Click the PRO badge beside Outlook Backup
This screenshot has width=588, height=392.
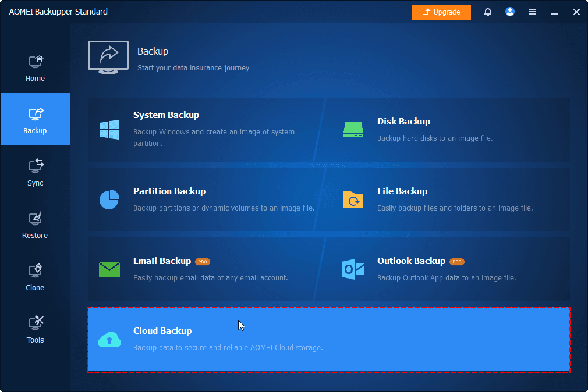[x=457, y=262]
